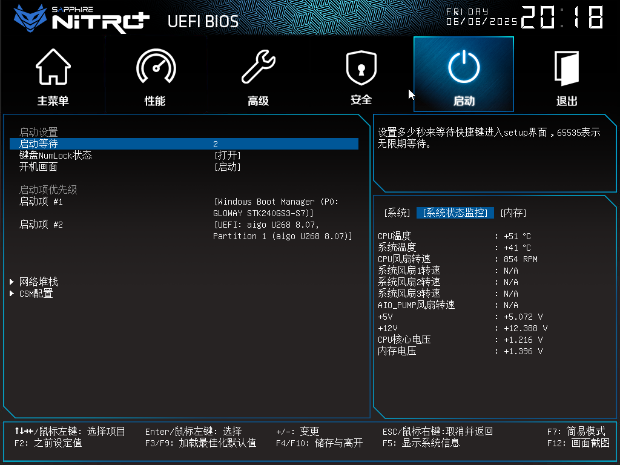Select the [内存] info tab

[513, 213]
